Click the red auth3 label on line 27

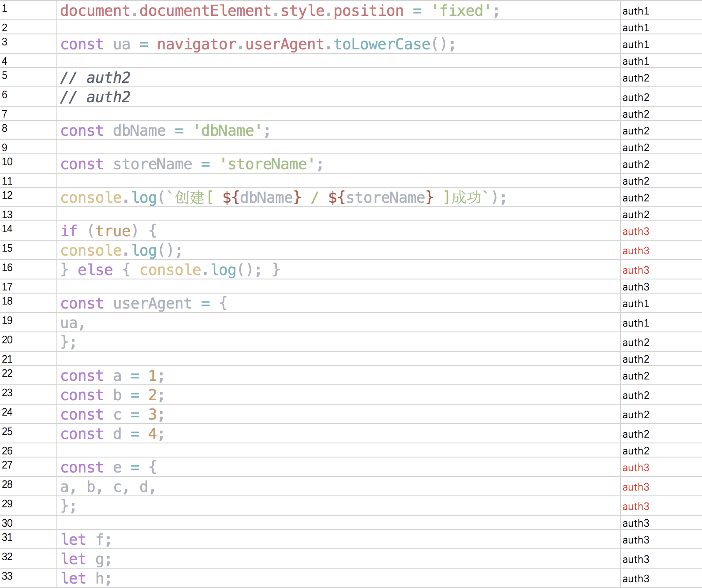point(635,468)
